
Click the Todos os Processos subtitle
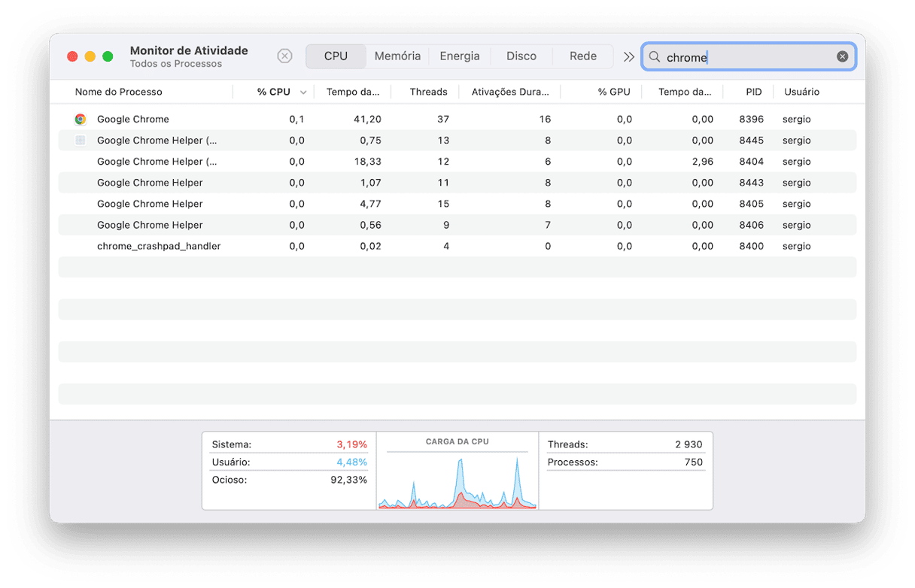coord(176,64)
